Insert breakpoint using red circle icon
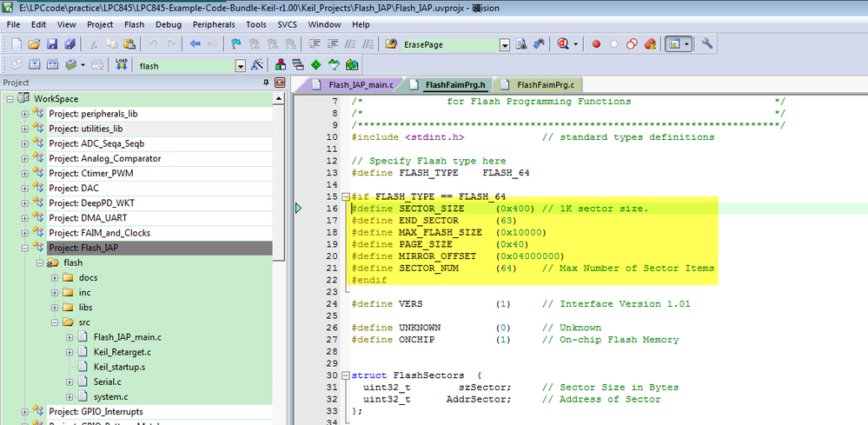The image size is (868, 425). coord(596,43)
